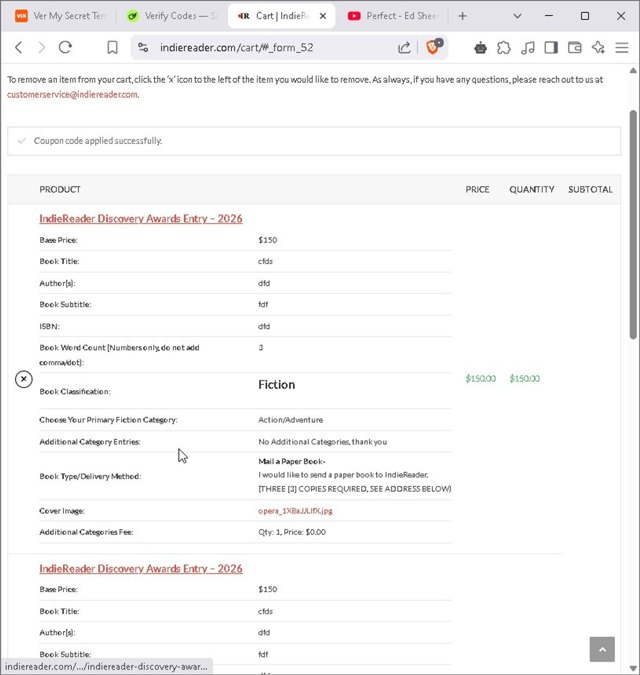Select 'Qty: 1, Price: $0.00' text
The width and height of the screenshot is (640, 675).
tap(292, 532)
